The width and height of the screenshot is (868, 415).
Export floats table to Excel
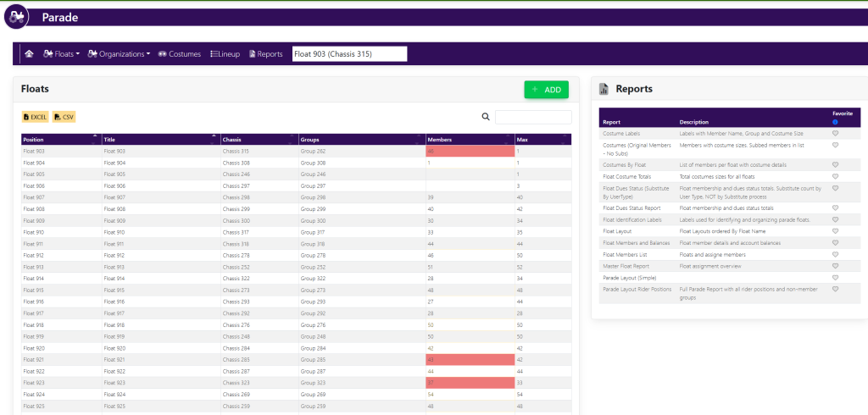[36, 117]
